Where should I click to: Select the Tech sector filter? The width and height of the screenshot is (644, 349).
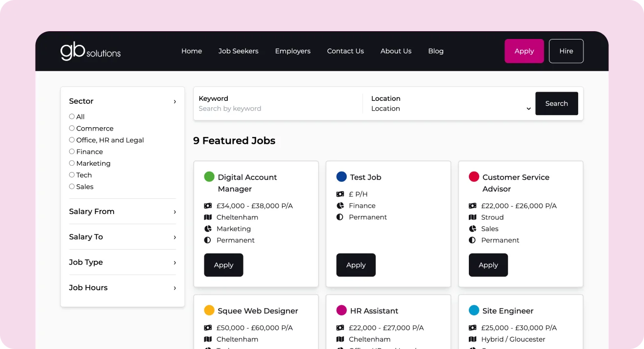coord(71,175)
